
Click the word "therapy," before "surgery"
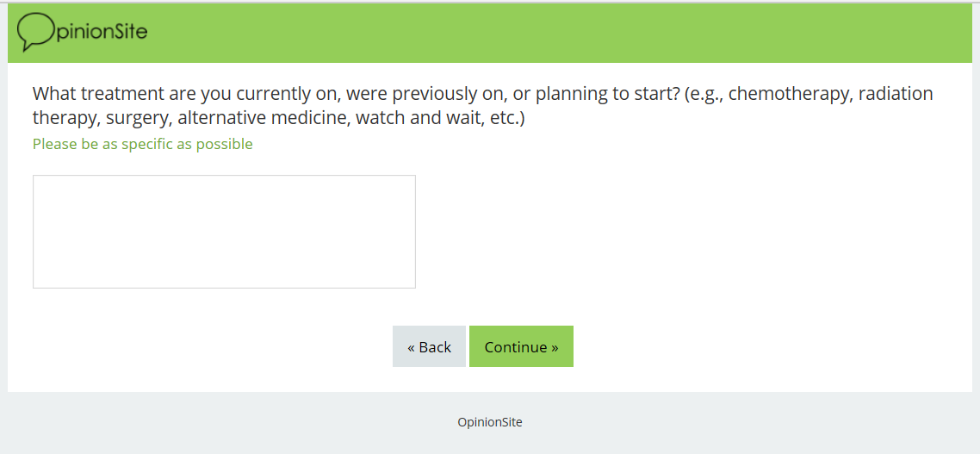[66, 118]
